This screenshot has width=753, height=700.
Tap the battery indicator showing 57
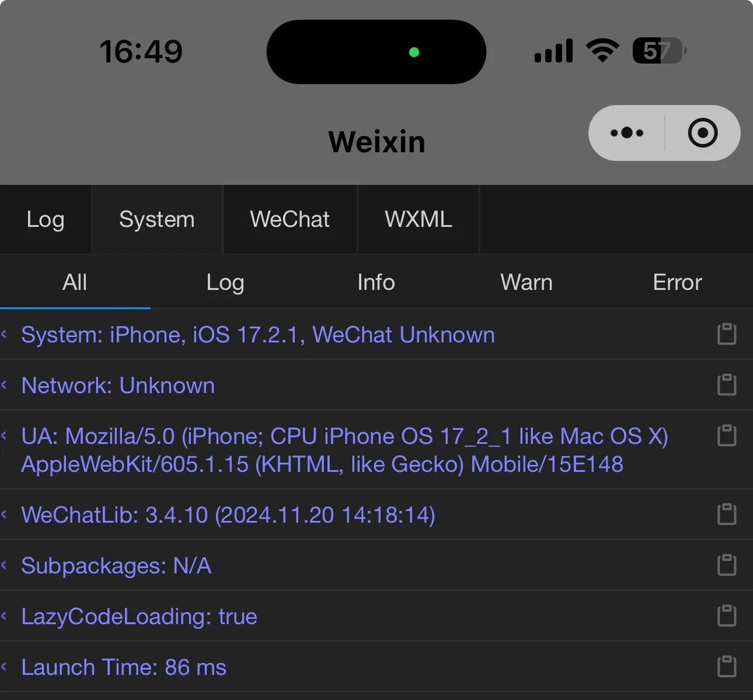pyautogui.click(x=660, y=51)
